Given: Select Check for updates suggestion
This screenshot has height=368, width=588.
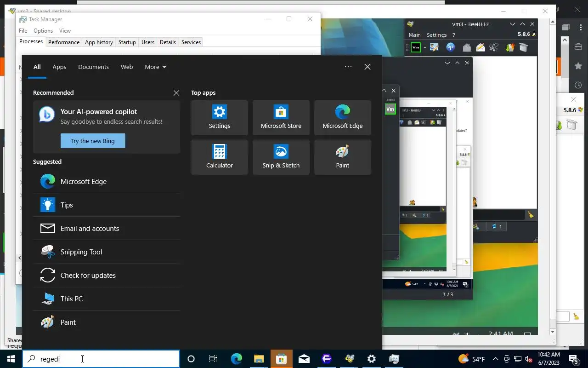Looking at the screenshot, I should (107, 276).
